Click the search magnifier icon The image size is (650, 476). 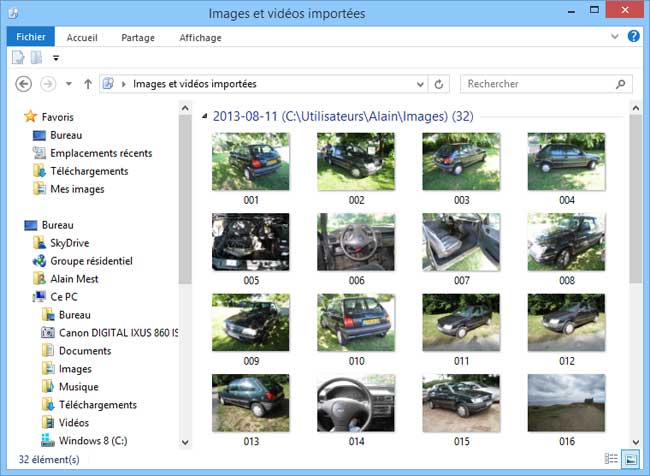click(x=621, y=84)
